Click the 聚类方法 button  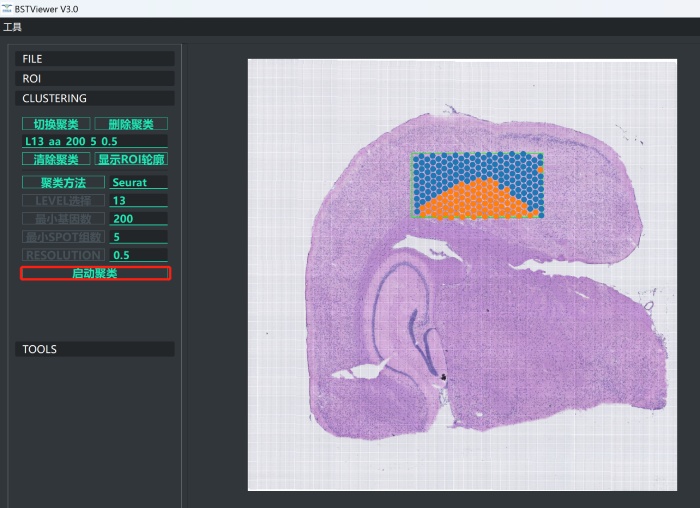click(63, 183)
